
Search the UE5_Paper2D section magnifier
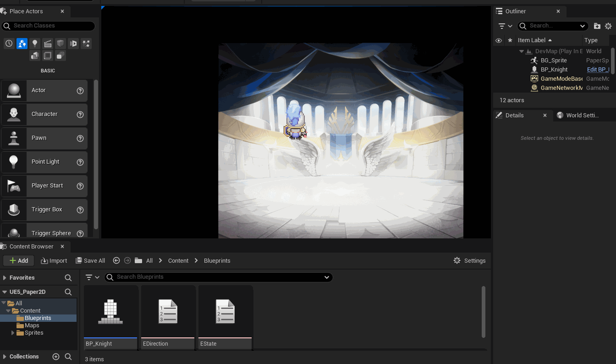pos(68,292)
